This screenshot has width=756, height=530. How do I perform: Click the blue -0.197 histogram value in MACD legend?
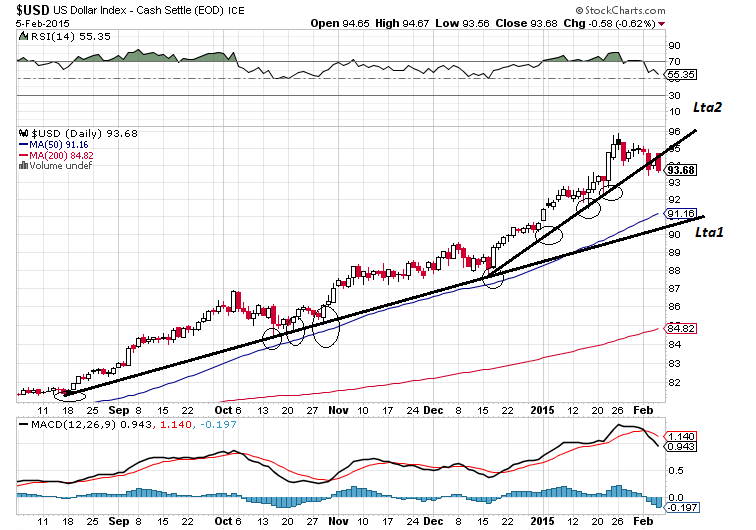click(x=218, y=424)
